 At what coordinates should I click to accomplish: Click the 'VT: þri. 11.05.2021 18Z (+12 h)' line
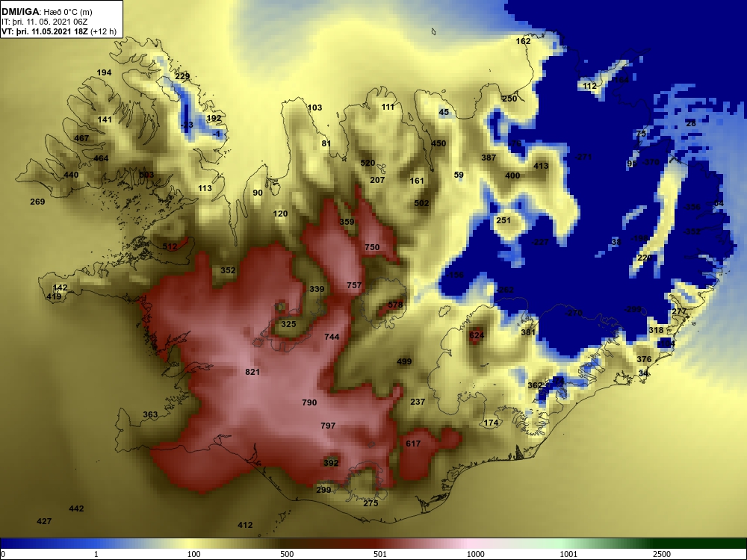coord(58,32)
